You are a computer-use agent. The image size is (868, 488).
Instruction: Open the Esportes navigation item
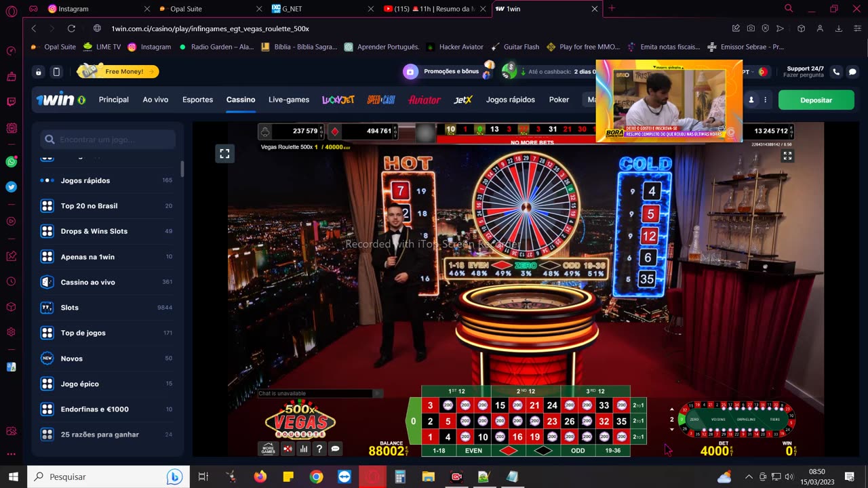[197, 100]
